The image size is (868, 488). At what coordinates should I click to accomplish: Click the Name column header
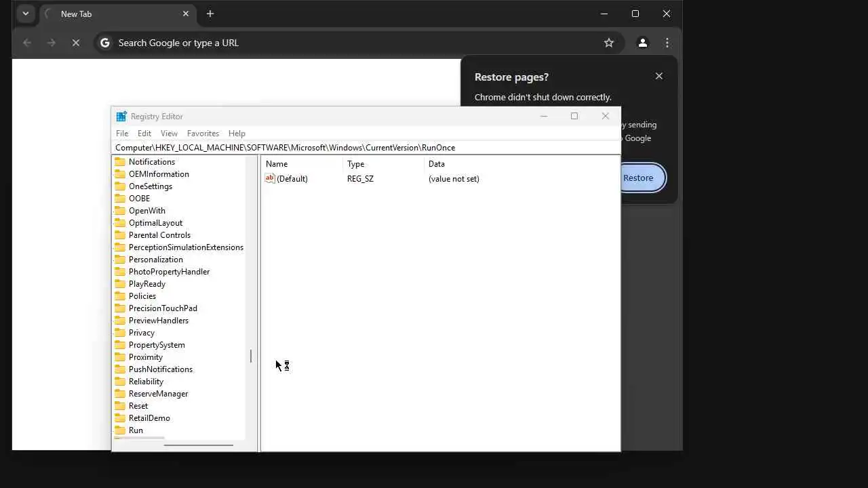click(302, 164)
